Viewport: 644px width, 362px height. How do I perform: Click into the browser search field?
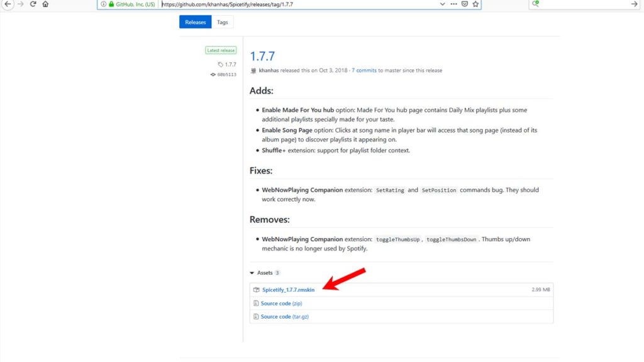[x=585, y=4]
